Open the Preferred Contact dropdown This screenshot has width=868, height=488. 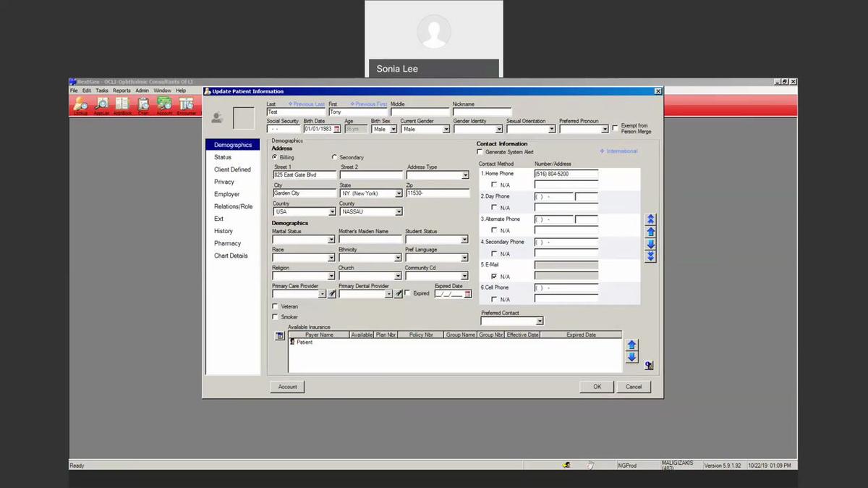(x=540, y=321)
